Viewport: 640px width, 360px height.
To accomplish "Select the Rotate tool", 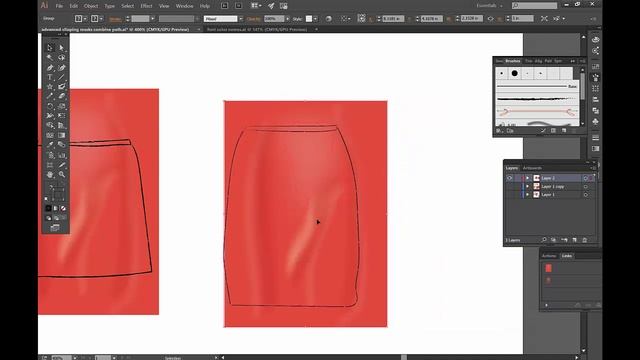I will coord(50,106).
